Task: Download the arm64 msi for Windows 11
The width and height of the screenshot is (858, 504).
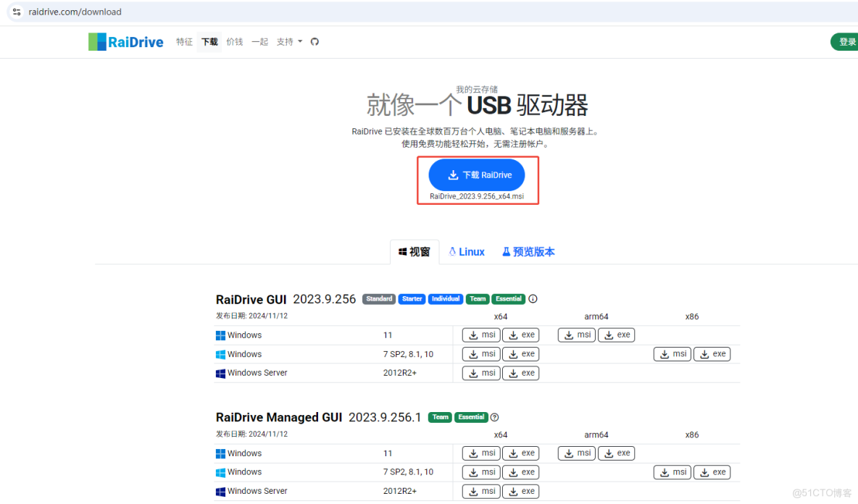Action: pyautogui.click(x=576, y=335)
